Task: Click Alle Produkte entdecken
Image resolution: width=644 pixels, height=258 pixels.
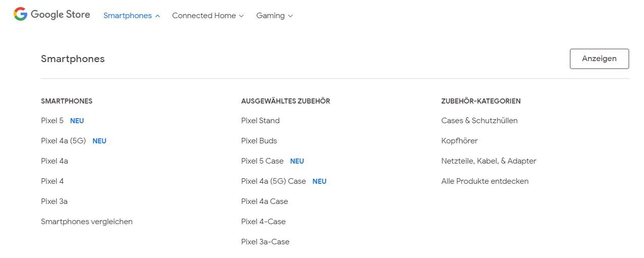Action: point(485,181)
